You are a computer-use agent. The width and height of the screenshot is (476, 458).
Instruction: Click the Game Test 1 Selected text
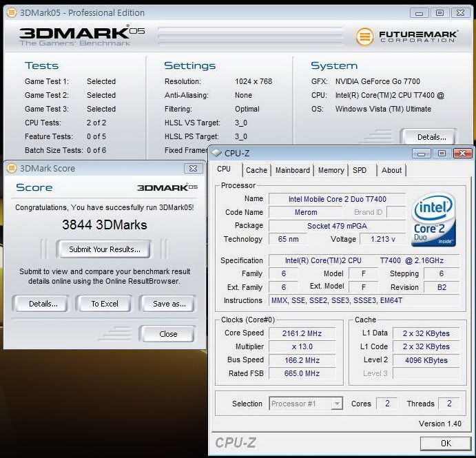click(x=101, y=81)
